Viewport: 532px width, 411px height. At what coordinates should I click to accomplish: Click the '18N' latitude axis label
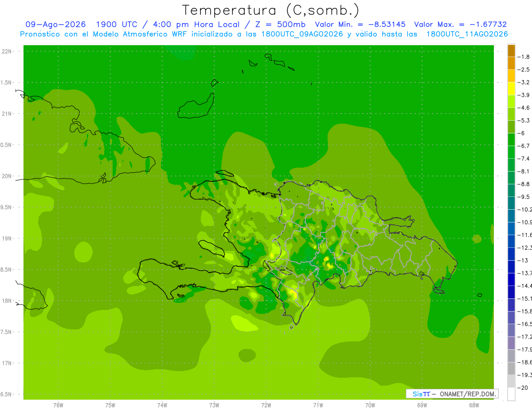7,301
